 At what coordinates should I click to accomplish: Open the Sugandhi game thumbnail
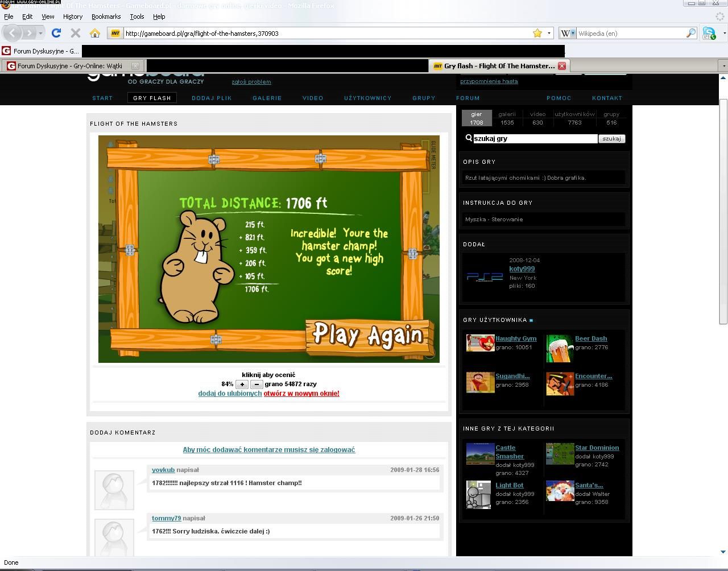click(481, 382)
